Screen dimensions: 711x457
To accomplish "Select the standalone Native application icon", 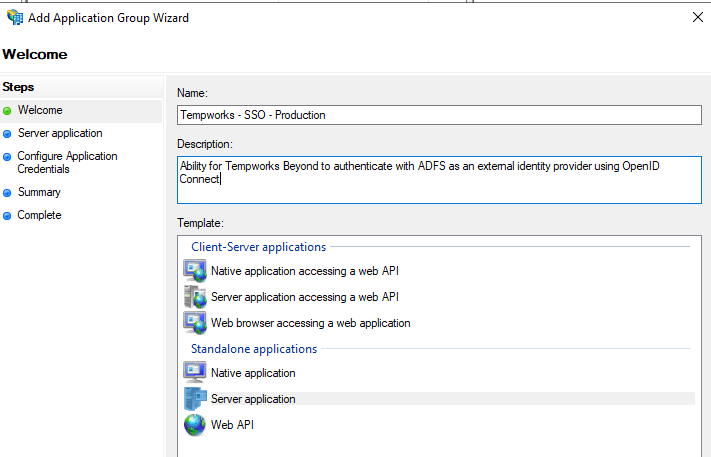I will (x=195, y=372).
